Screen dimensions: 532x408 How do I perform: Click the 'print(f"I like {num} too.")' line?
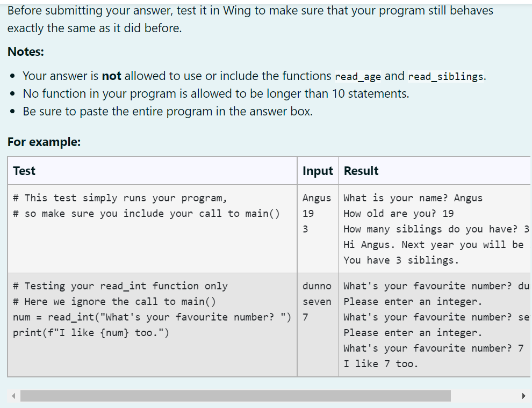click(x=91, y=333)
